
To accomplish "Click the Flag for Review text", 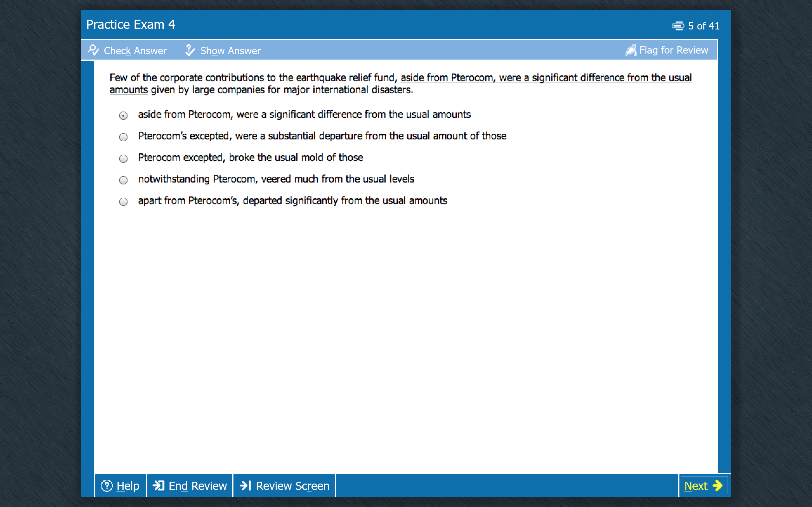I will [673, 50].
